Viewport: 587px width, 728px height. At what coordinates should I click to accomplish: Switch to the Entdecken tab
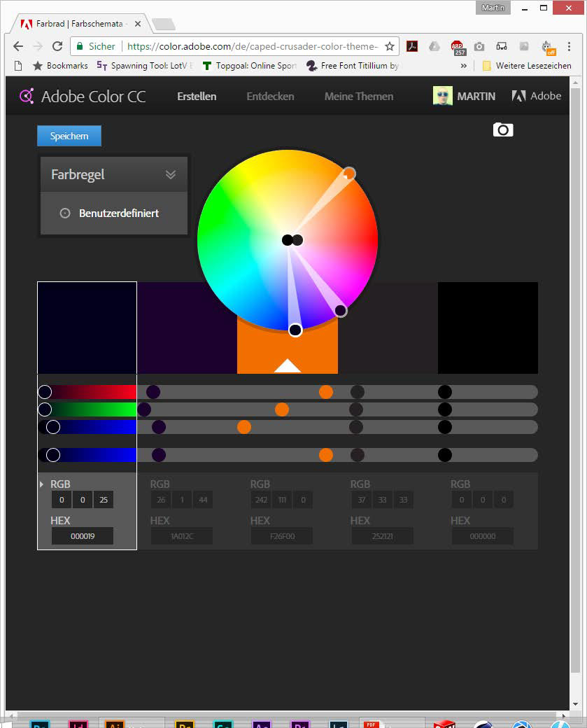(x=270, y=96)
